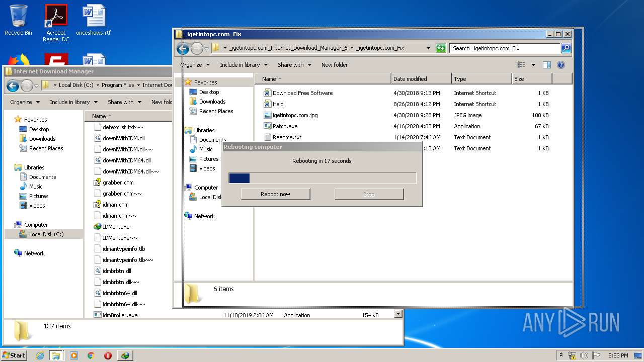Click Local Disk (C:) breadcrumb in IDM window
This screenshot has height=362, width=644.
[75, 85]
